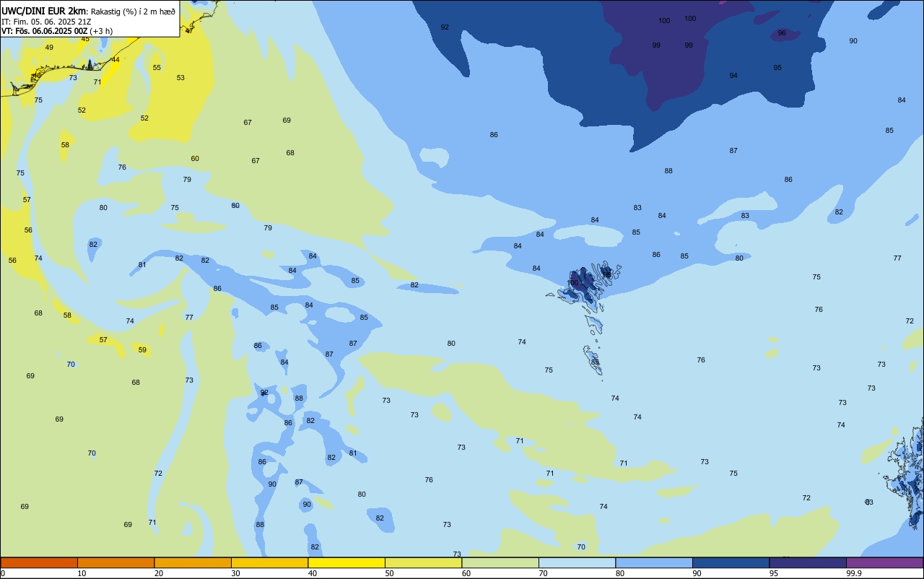Select the bright yellow 40–50 legend swatch
Image resolution: width=924 pixels, height=579 pixels.
[x=346, y=562]
